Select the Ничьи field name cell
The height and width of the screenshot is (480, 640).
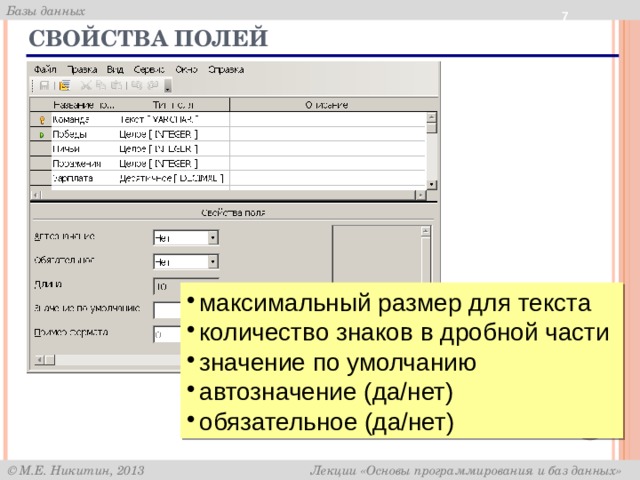click(84, 149)
